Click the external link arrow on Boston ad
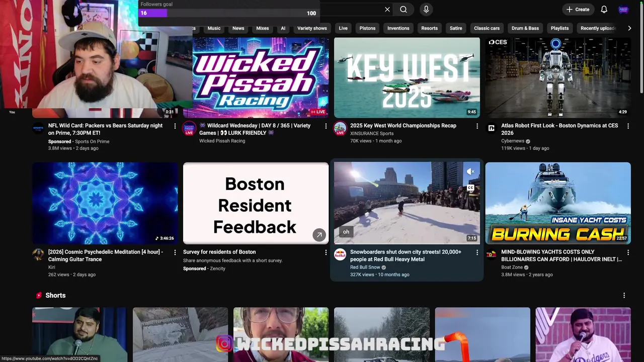 [x=319, y=235]
